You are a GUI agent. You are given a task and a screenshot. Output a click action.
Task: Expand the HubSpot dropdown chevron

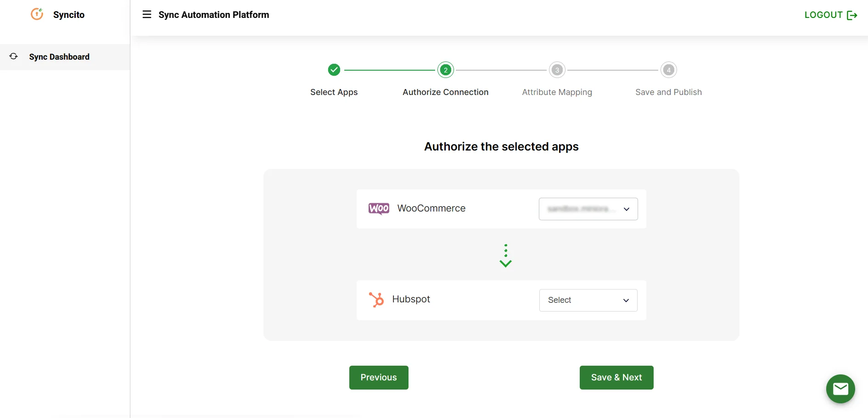[626, 301]
